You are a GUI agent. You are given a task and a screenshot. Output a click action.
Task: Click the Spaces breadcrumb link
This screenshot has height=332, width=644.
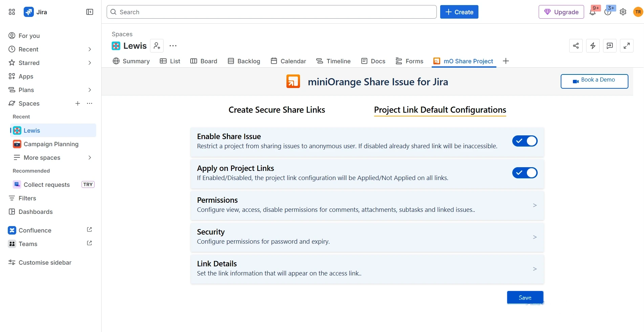pyautogui.click(x=122, y=34)
